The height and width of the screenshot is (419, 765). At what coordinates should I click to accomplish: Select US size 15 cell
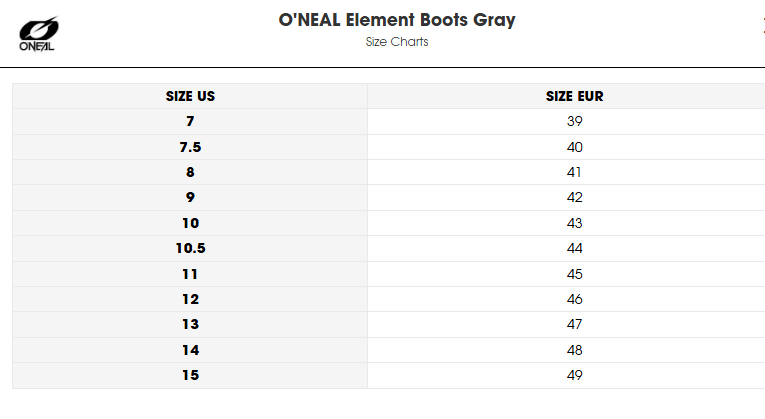(190, 375)
